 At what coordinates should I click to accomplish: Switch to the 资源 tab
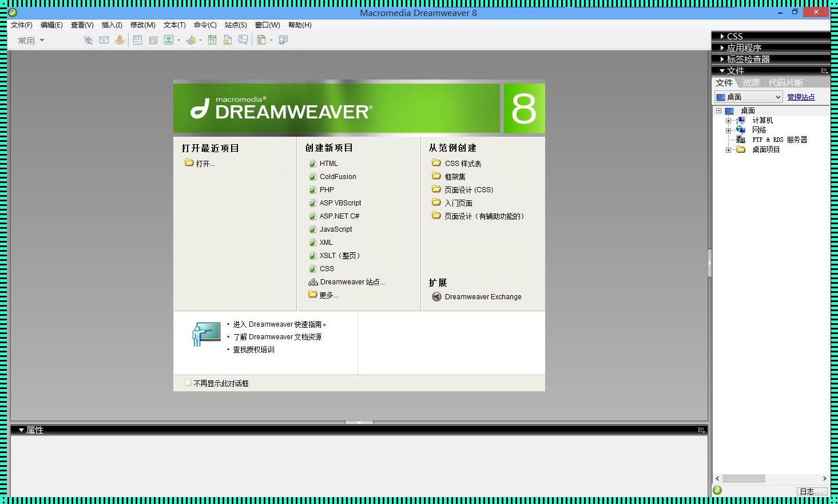751,83
